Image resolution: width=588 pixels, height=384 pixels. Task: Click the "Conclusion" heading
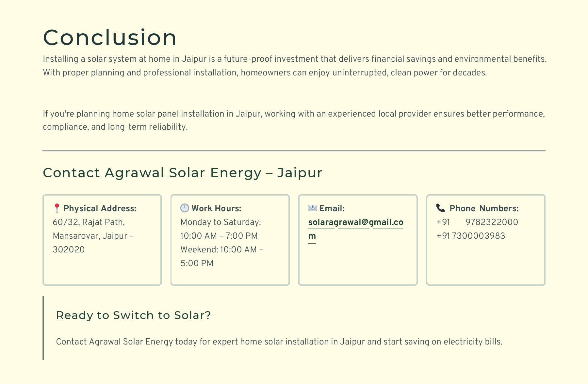pos(110,37)
